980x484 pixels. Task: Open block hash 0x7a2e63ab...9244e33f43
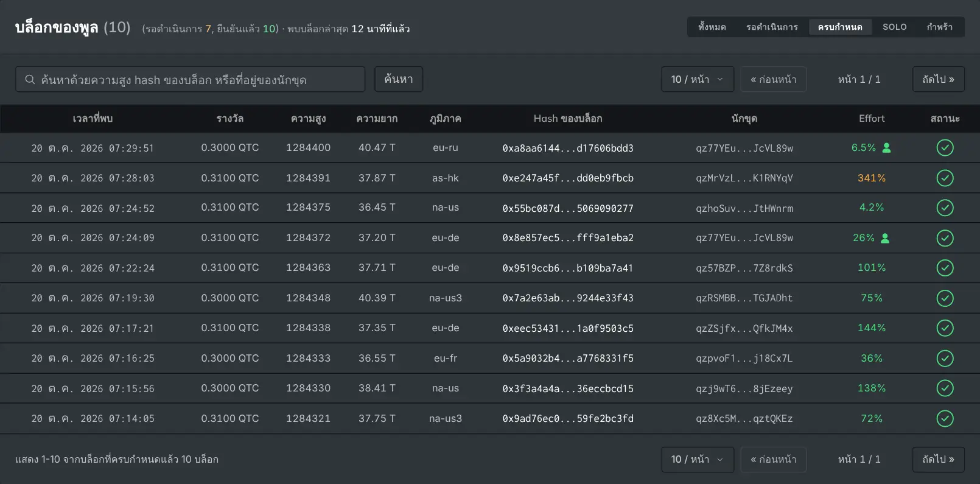(x=568, y=298)
